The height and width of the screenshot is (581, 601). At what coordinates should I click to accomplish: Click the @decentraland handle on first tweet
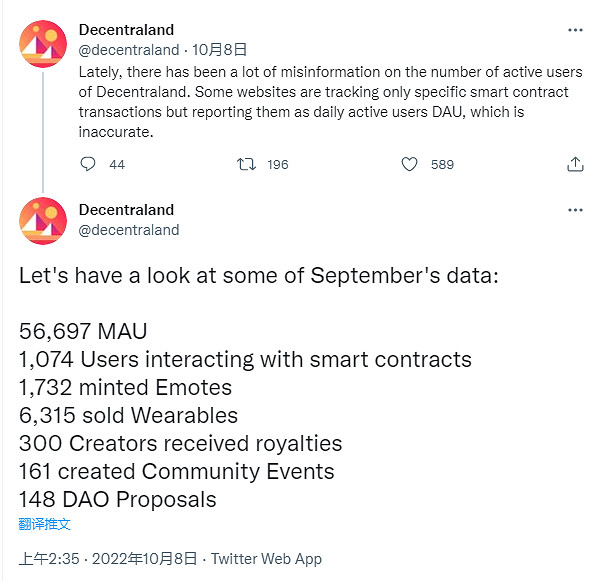click(128, 49)
